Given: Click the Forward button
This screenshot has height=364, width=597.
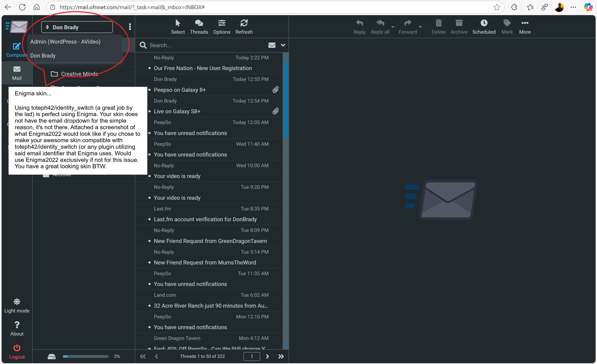Looking at the screenshot, I should pyautogui.click(x=408, y=27).
